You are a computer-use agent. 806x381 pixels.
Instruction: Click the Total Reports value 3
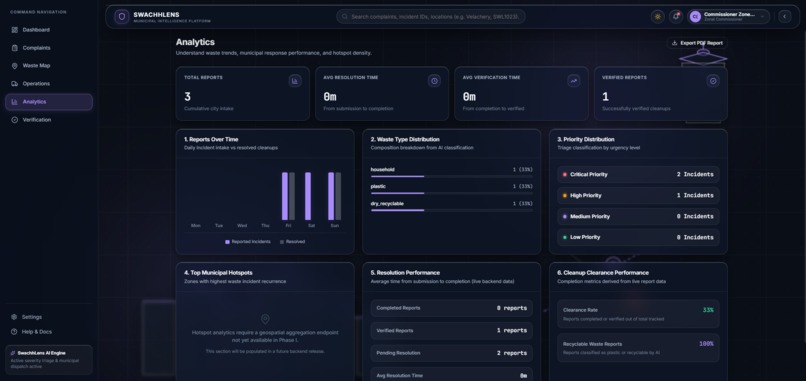pos(188,97)
